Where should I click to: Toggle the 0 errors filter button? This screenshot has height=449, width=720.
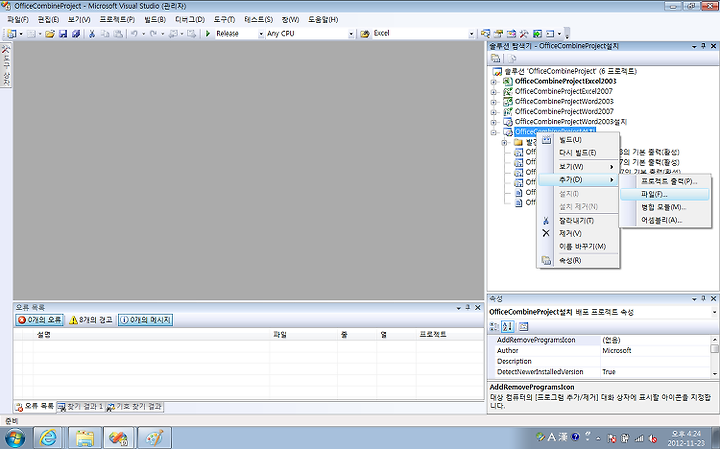tap(39, 320)
